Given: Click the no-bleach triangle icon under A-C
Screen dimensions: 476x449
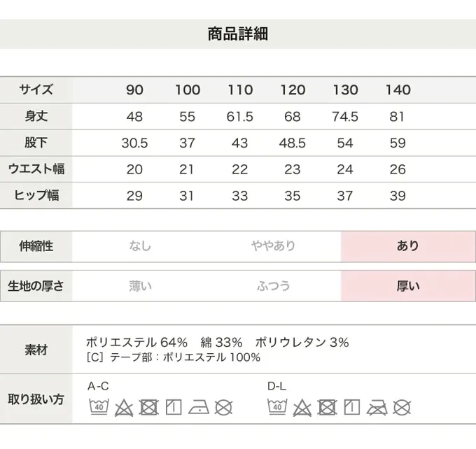Looking at the screenshot, I should point(124,406).
